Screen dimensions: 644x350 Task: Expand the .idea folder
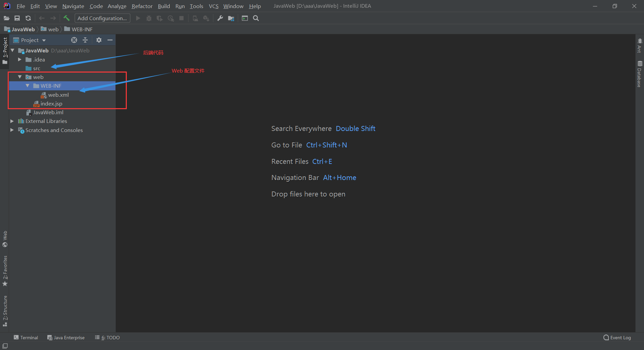point(20,59)
